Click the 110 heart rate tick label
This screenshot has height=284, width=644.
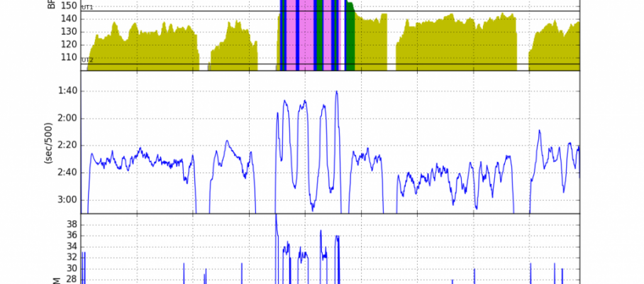(68, 57)
